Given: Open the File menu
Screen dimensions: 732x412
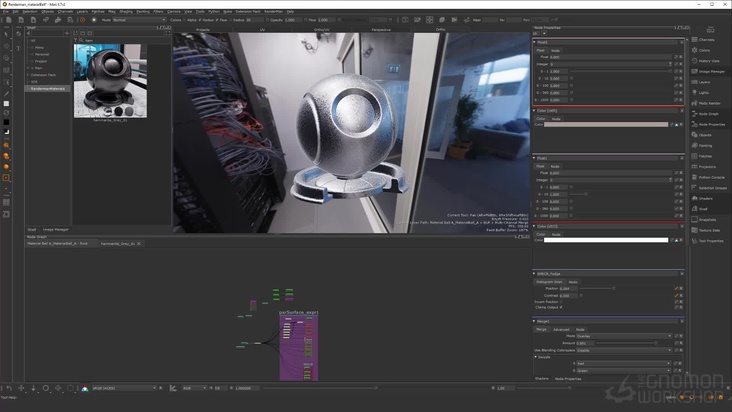Looking at the screenshot, I should click(x=6, y=11).
